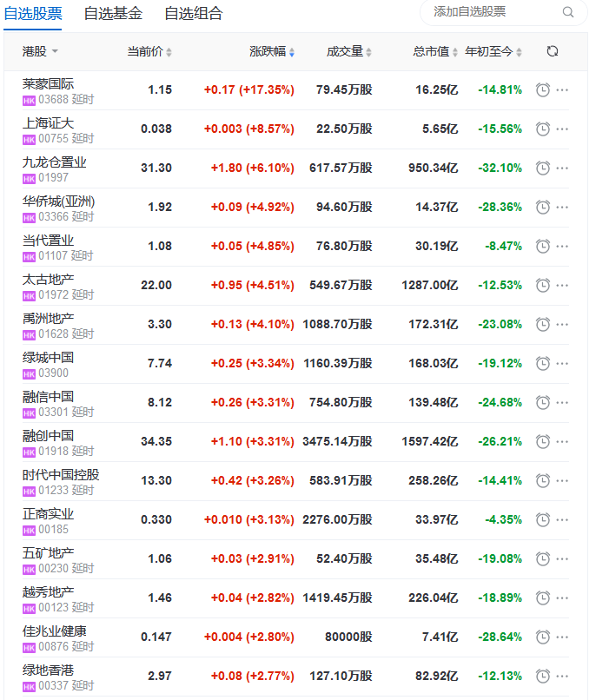Open more options for 绿地香港
This screenshot has height=700, width=596.
click(x=562, y=676)
